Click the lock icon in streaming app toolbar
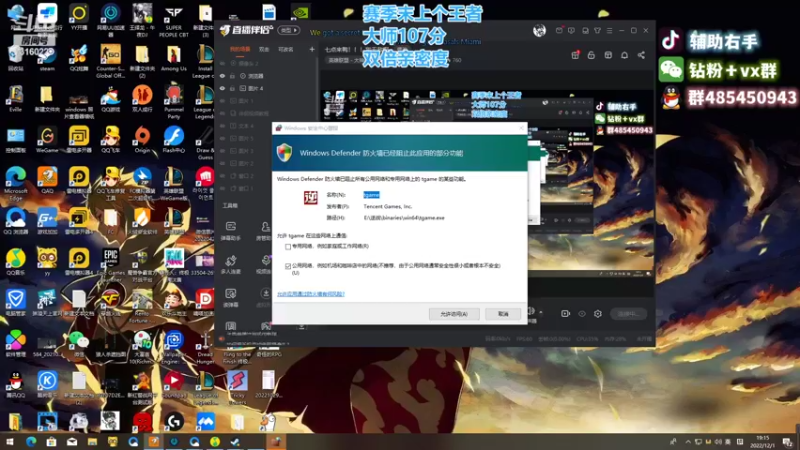Image resolution: width=800 pixels, height=450 pixels. coord(591,55)
